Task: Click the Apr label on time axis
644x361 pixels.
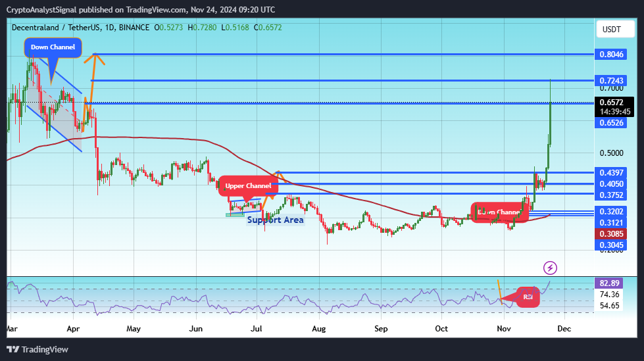Action: [73, 329]
